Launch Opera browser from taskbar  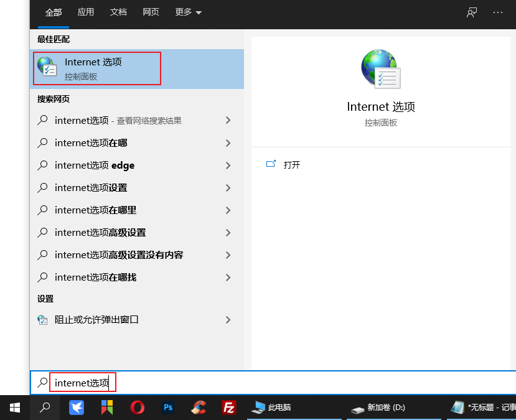(138, 408)
